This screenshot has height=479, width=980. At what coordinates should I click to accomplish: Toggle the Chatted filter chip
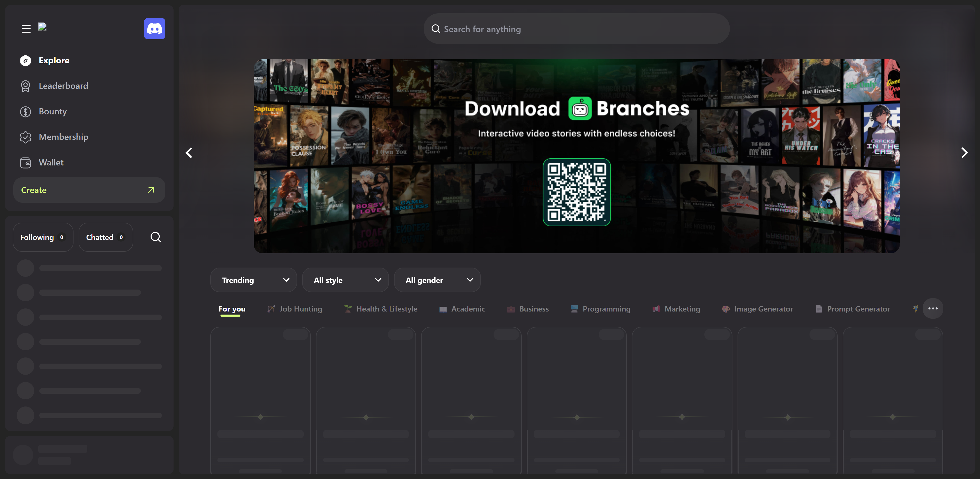coord(105,237)
